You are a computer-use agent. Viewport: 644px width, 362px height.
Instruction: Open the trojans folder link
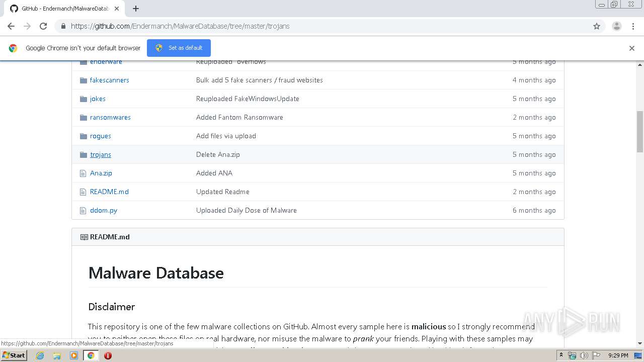[x=101, y=154]
